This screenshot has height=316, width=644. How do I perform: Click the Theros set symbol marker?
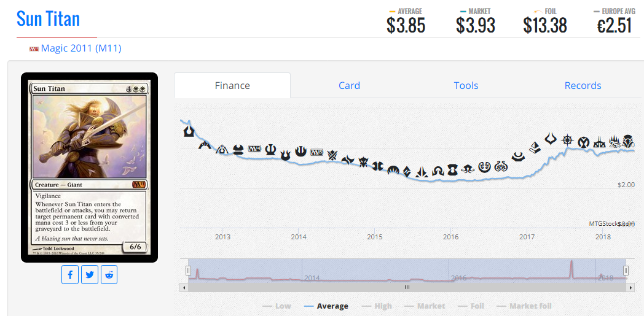[x=270, y=150]
